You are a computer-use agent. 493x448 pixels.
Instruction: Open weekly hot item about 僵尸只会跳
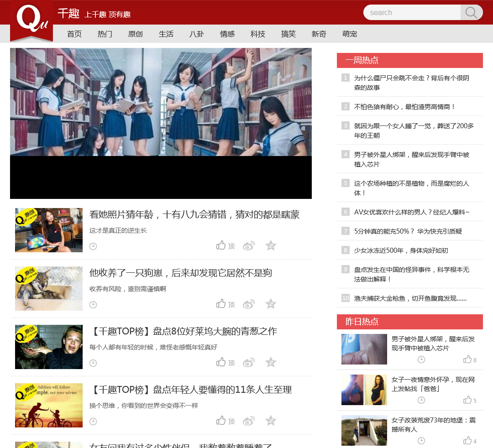(x=412, y=83)
